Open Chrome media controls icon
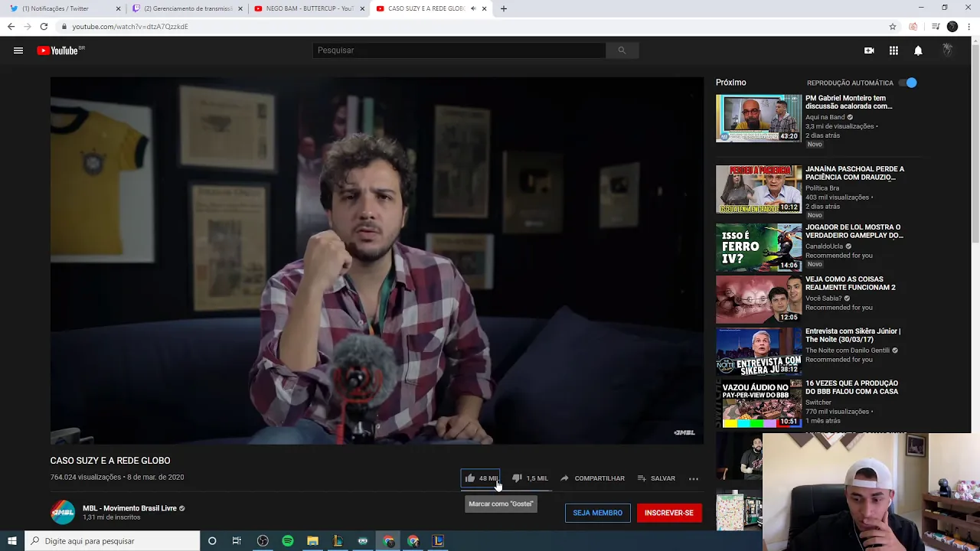Viewport: 980px width, 551px height. click(x=936, y=26)
